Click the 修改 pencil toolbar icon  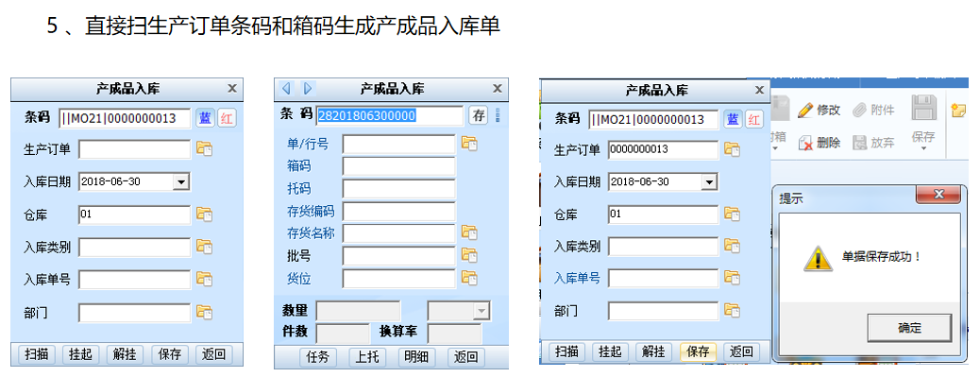[x=806, y=110]
